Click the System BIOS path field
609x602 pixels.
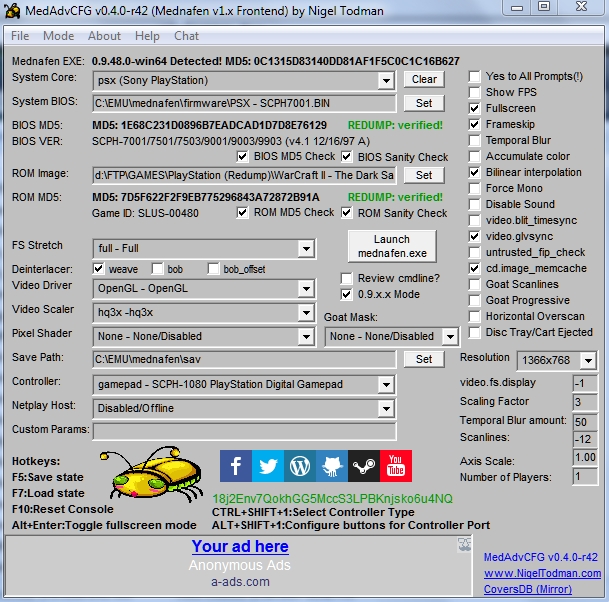[245, 104]
